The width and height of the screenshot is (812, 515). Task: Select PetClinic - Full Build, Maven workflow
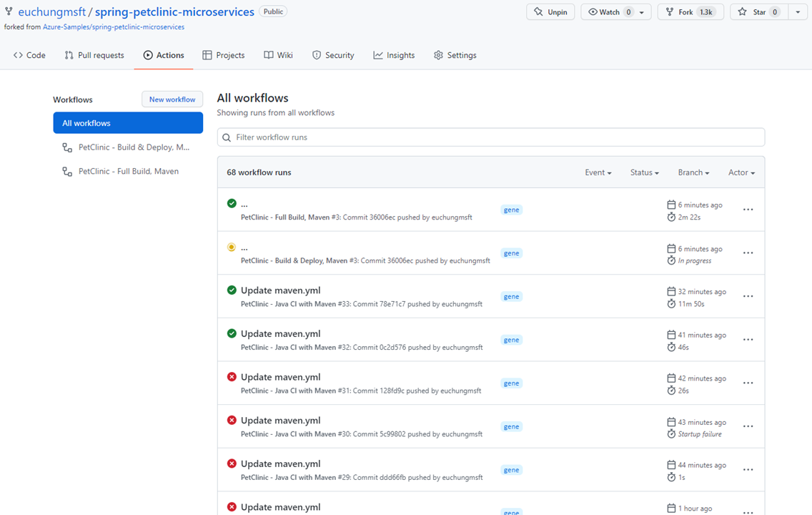tap(128, 171)
